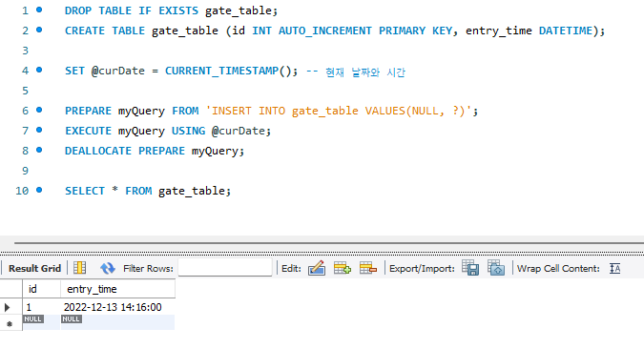The width and height of the screenshot is (644, 349).
Task: Click NULL cell under entry_time column
Action: click(71, 319)
